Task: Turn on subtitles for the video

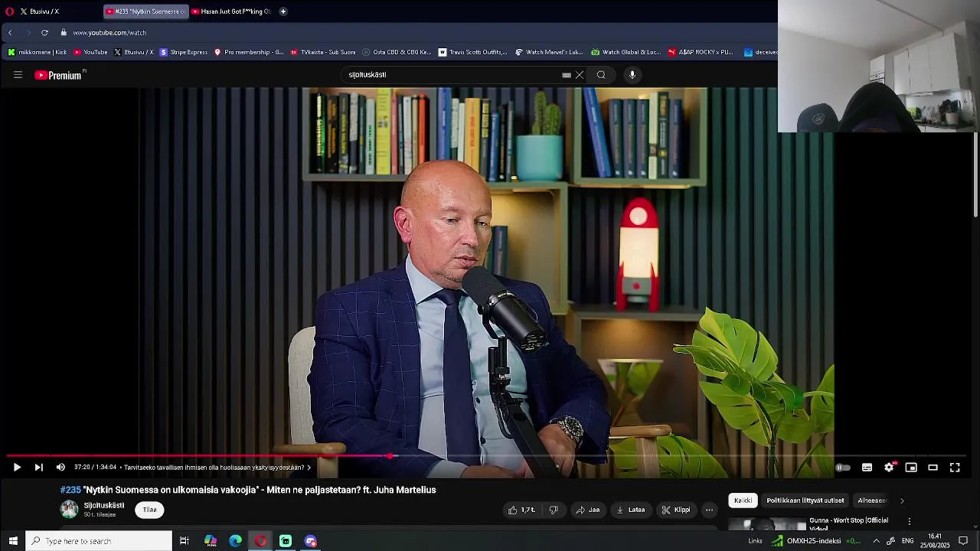Action: (867, 468)
